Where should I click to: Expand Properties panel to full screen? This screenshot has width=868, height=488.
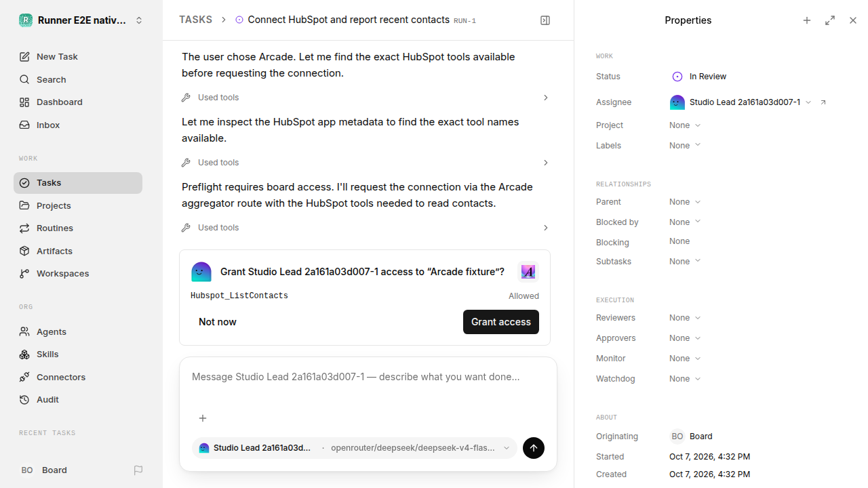pos(830,20)
